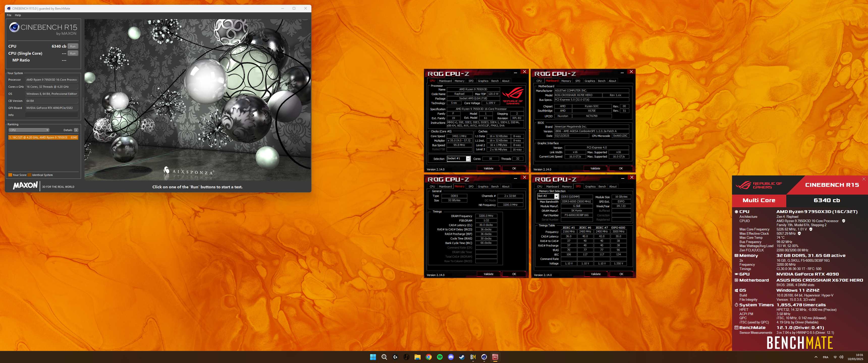Click the Core Speed 3492.1 MHz value
Viewport: 868px width, 363px height.
coord(459,136)
